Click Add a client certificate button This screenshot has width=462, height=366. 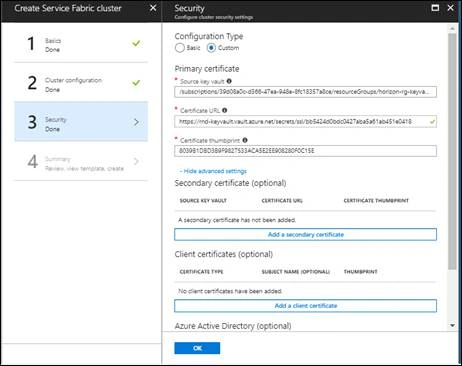305,306
